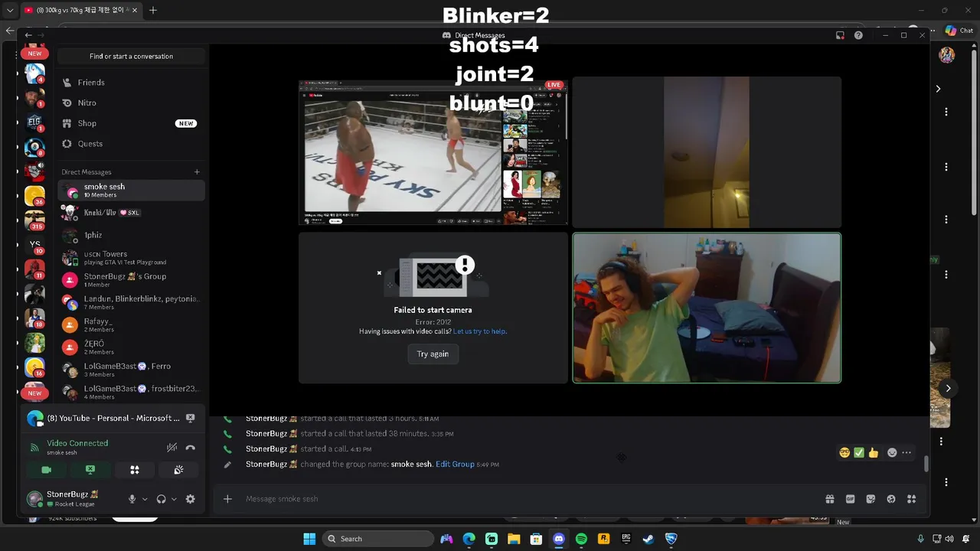Open Discord Help question icon

point(858,35)
